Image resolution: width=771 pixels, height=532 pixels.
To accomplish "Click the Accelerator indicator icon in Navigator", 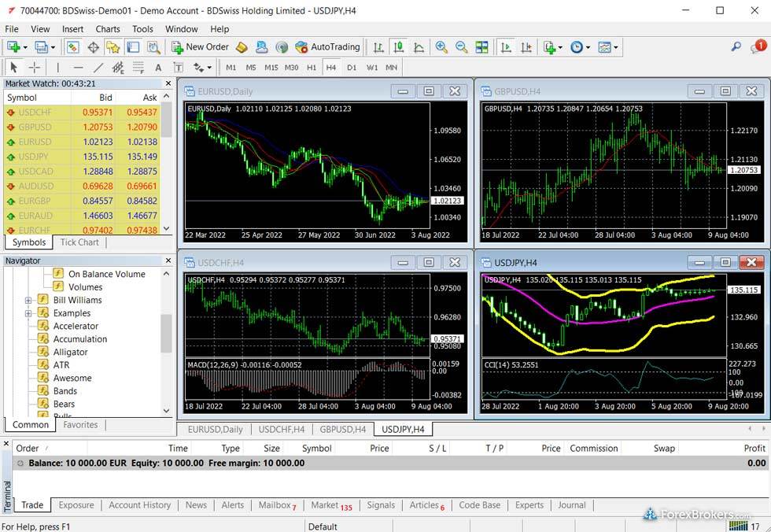I will pyautogui.click(x=43, y=326).
